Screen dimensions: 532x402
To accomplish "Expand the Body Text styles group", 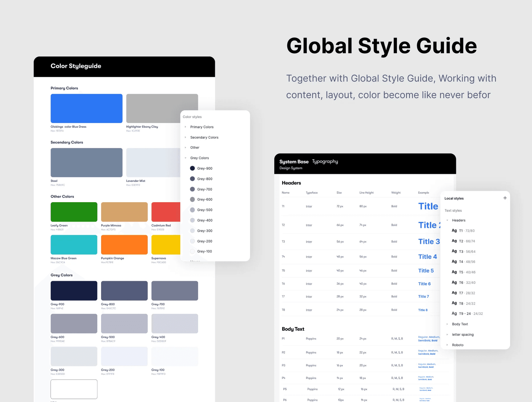I will pos(447,324).
